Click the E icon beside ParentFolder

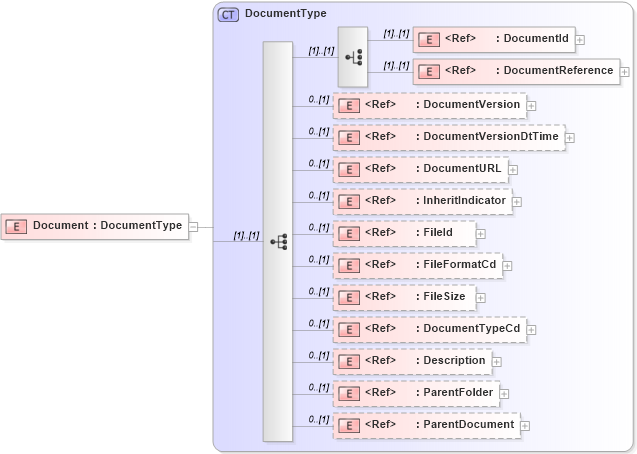(349, 394)
